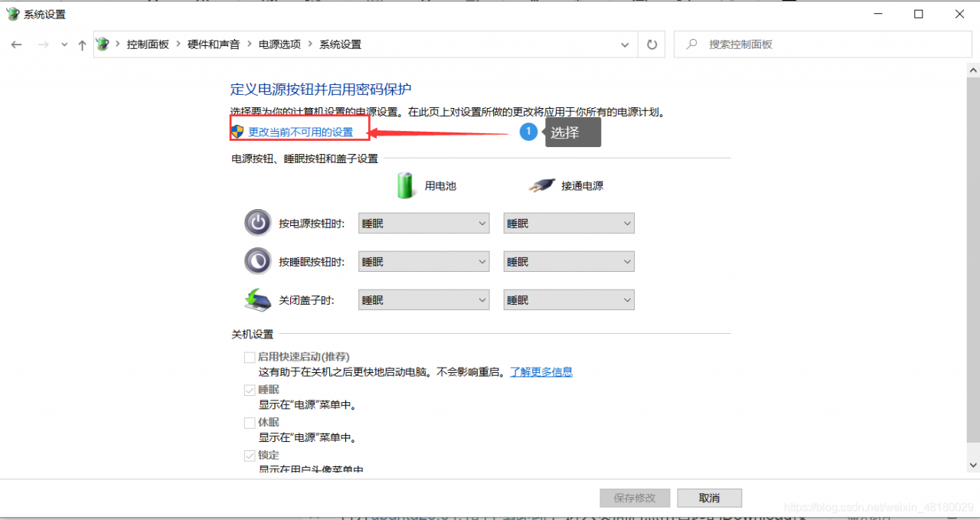
Task: Toggle the 休眠 checkbox
Action: pos(250,423)
